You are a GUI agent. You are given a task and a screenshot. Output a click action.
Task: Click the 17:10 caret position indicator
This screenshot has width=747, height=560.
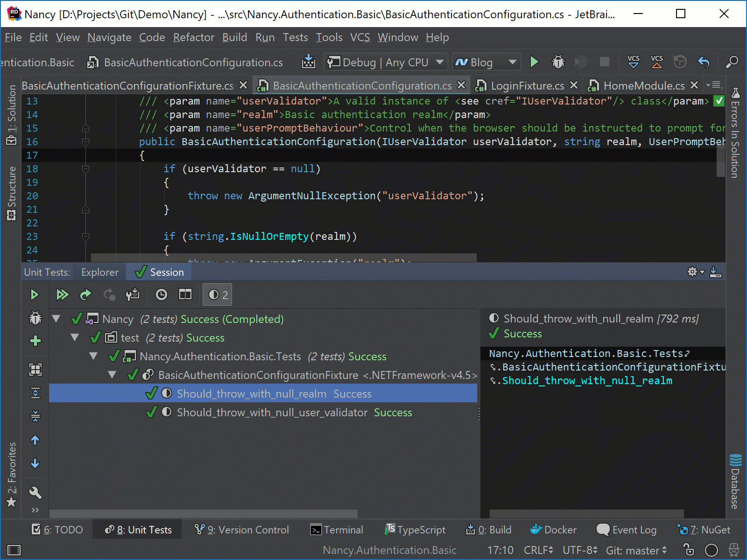(500, 550)
